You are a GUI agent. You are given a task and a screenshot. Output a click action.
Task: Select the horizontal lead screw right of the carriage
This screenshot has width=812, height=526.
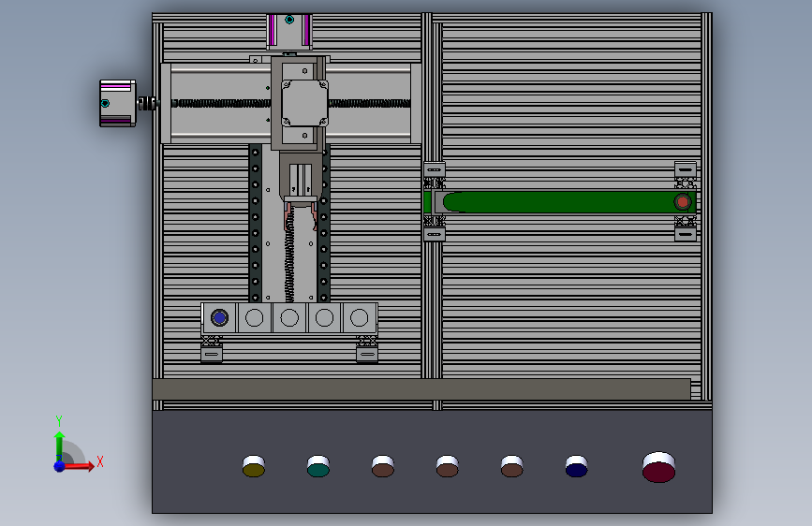point(370,103)
